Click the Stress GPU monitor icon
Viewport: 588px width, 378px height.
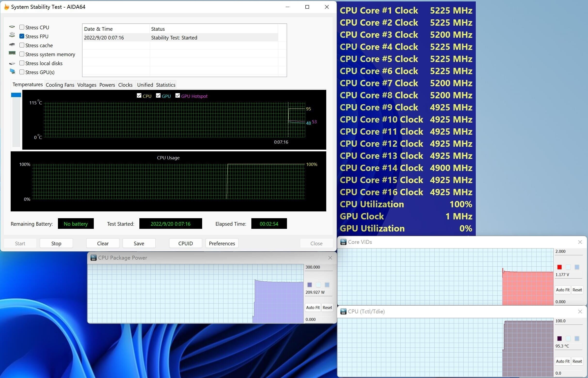[13, 71]
